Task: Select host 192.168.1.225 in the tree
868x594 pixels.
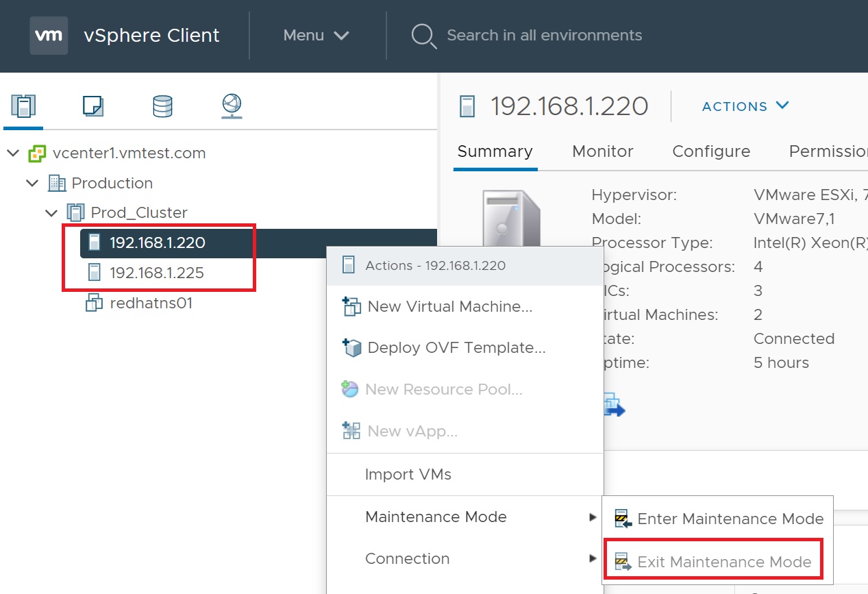Action: 156,273
